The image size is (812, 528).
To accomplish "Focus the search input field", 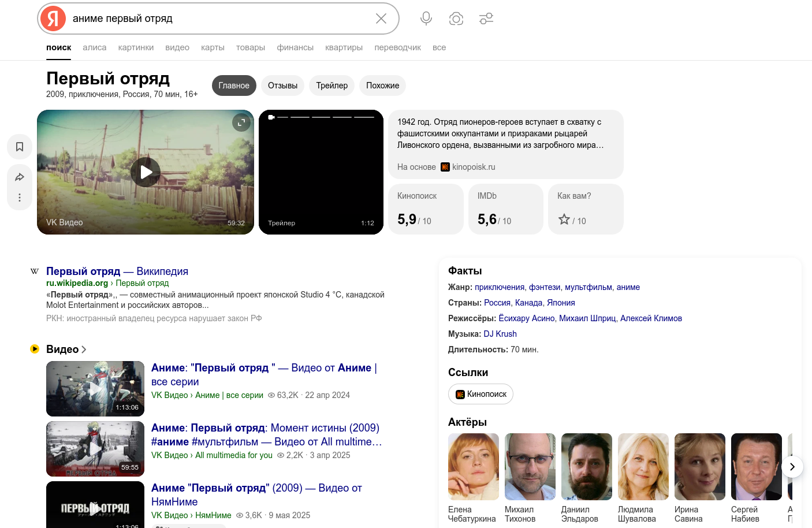I will (x=219, y=18).
